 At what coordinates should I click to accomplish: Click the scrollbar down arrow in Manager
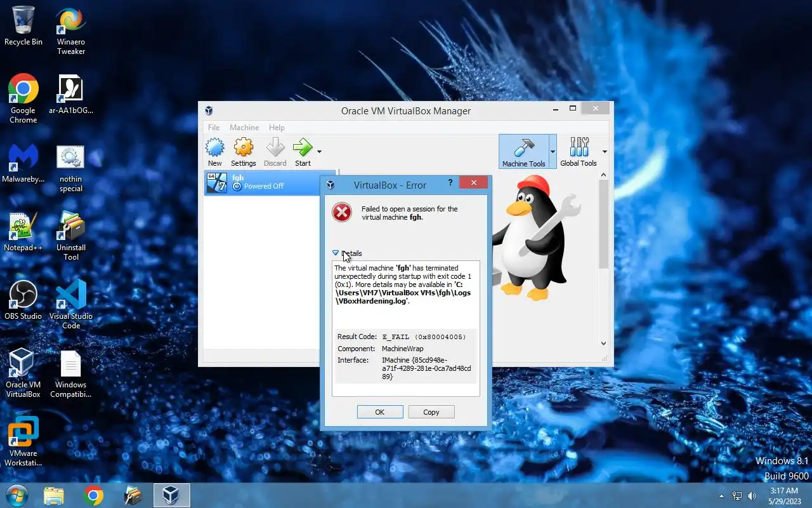click(x=603, y=344)
